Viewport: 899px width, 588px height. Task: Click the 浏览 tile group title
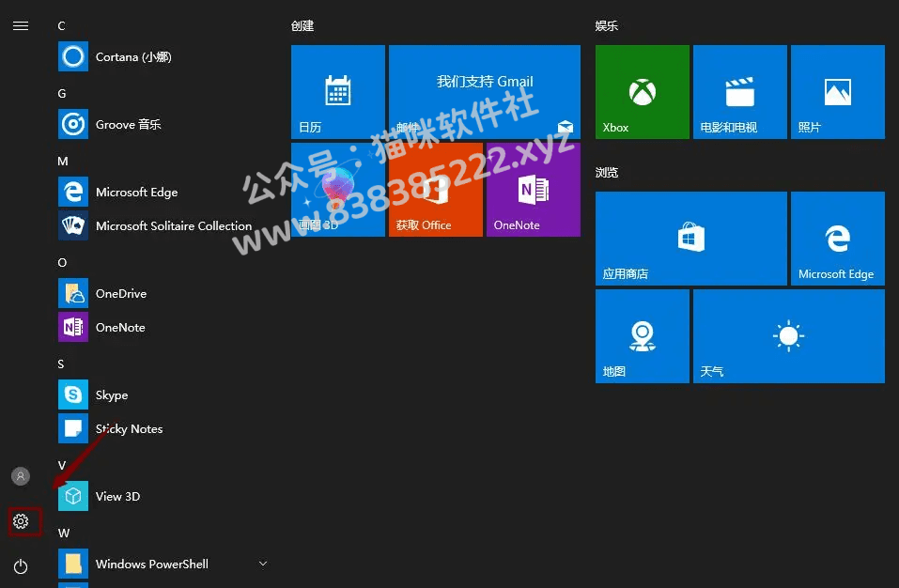point(607,173)
